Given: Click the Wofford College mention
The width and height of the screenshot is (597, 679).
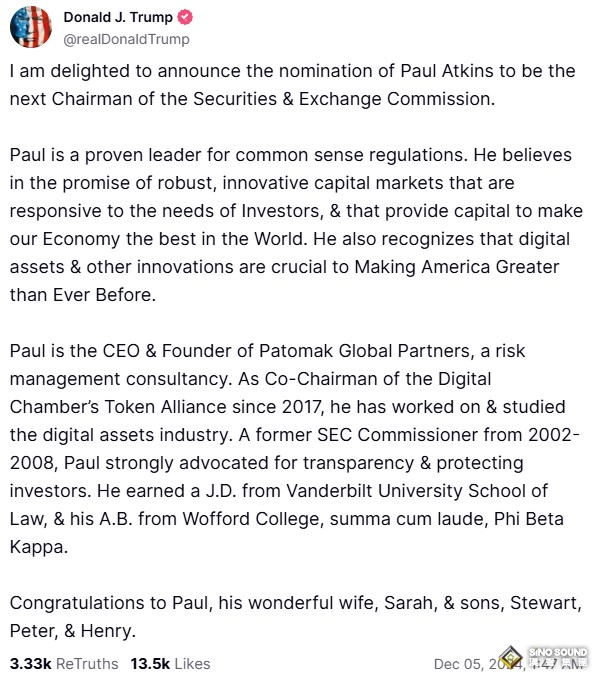Looking at the screenshot, I should 250,519.
